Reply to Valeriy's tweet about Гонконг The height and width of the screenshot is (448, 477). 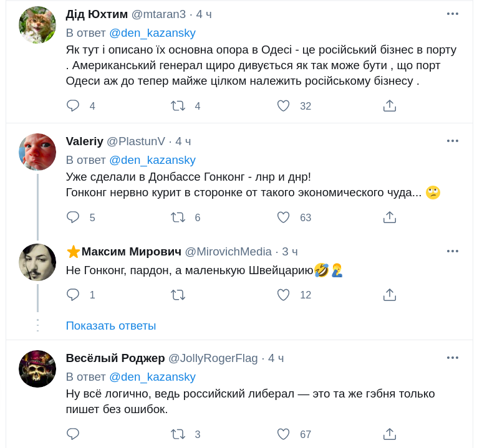click(x=73, y=217)
